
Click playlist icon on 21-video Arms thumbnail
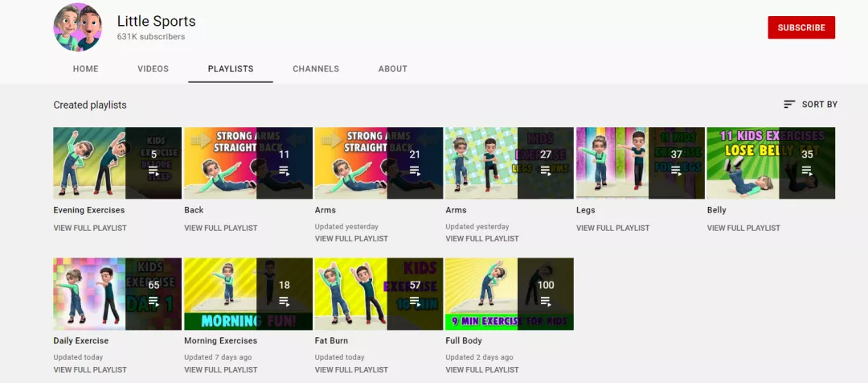pos(415,171)
